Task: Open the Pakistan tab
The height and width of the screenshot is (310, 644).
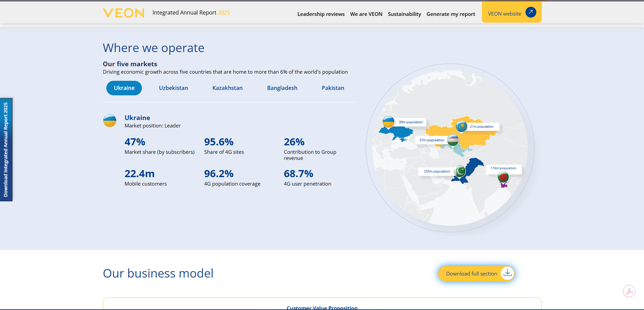Action: pos(333,88)
